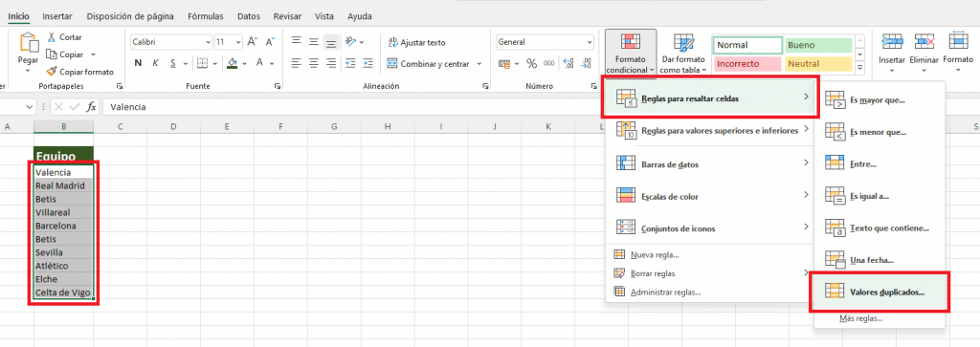Screen dimensions: 980x347
Task: Toggle bold N formatting
Action: [x=138, y=63]
